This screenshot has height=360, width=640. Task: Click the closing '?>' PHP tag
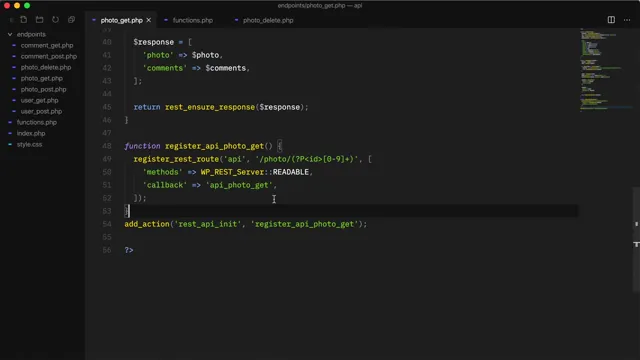coord(129,250)
